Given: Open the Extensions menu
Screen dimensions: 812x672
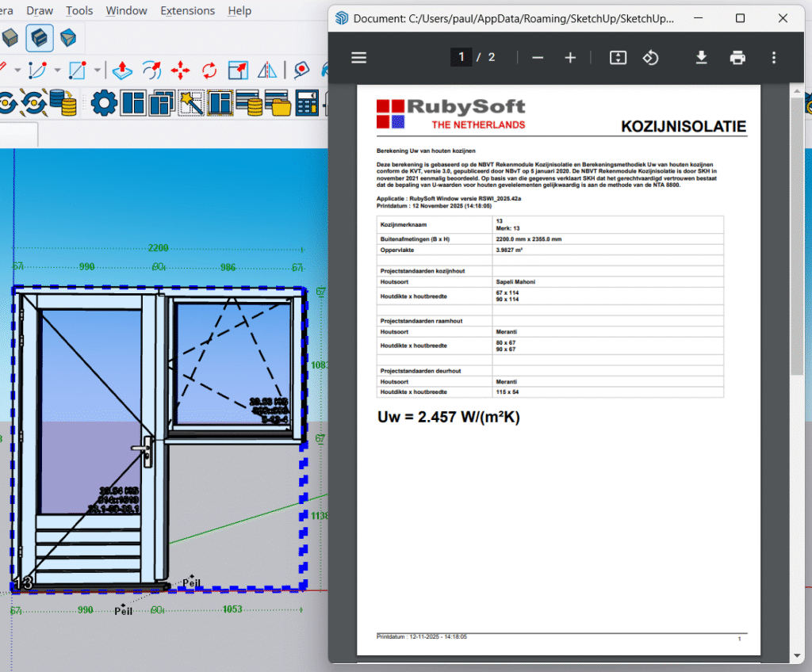Looking at the screenshot, I should pos(187,10).
